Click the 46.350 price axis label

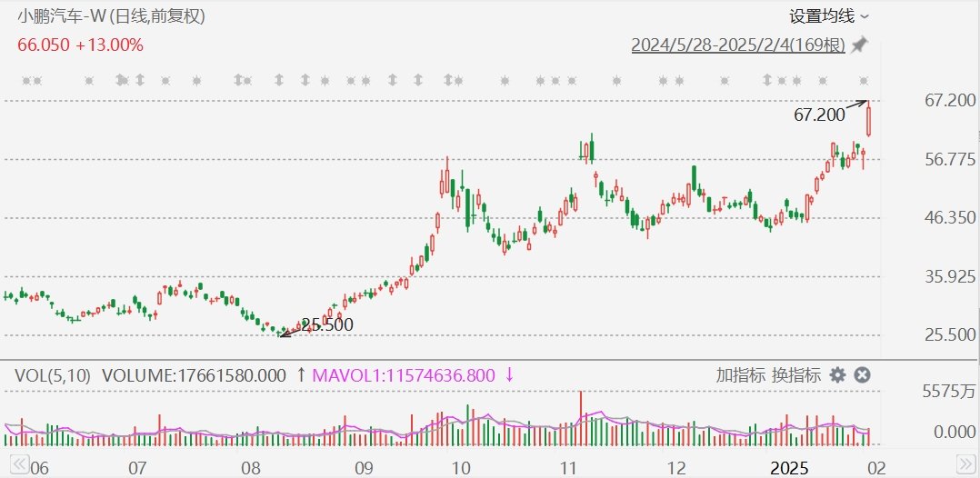(x=950, y=218)
